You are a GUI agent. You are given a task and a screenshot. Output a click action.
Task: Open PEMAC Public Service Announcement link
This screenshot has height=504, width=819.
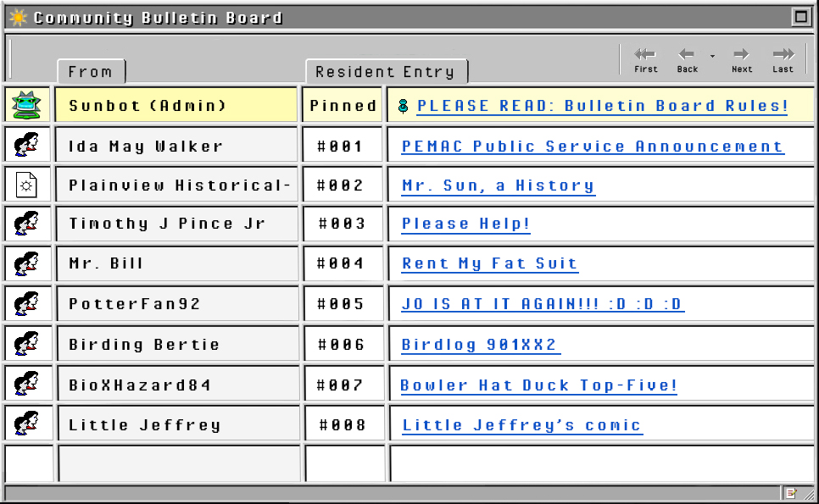592,147
